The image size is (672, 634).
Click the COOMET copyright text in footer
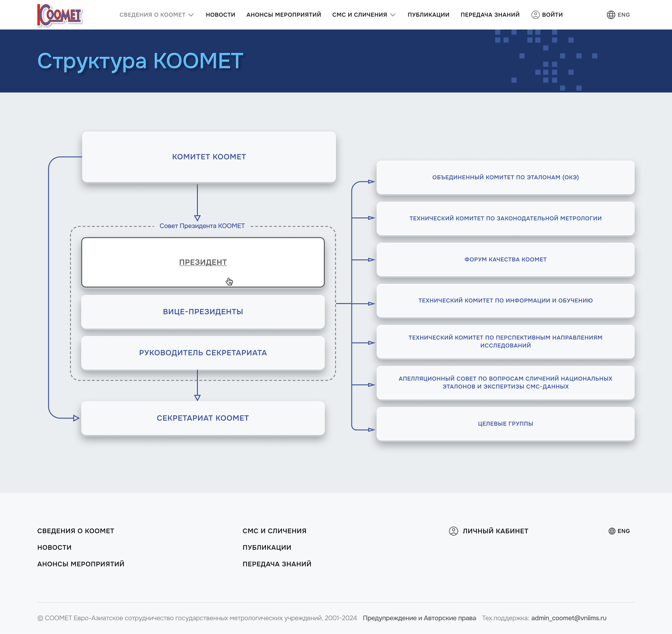pyautogui.click(x=197, y=618)
